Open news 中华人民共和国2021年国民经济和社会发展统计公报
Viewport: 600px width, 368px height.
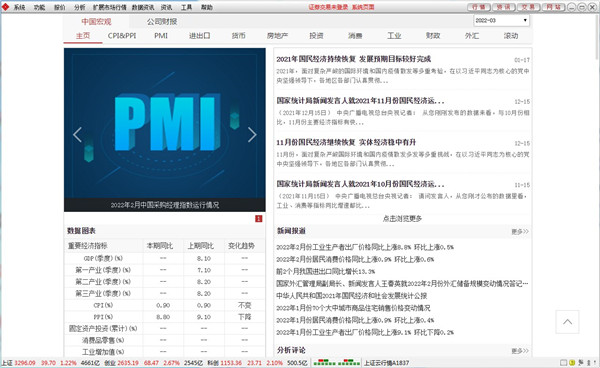point(352,296)
